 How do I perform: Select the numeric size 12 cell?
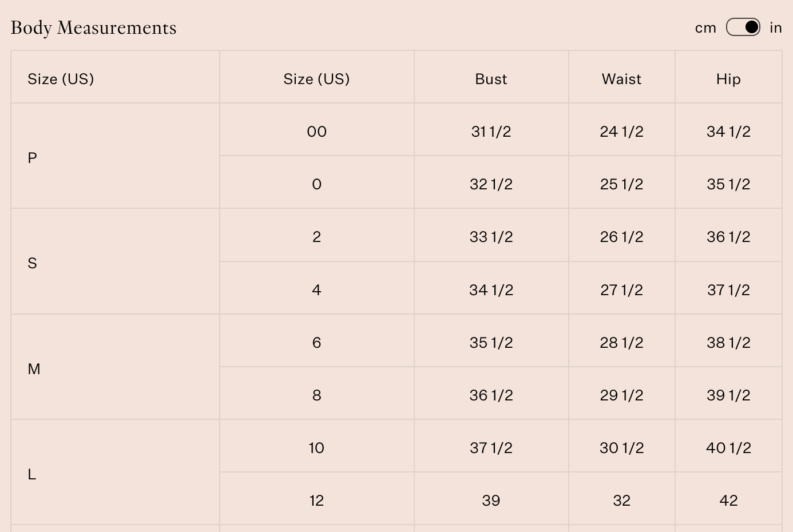coord(316,501)
